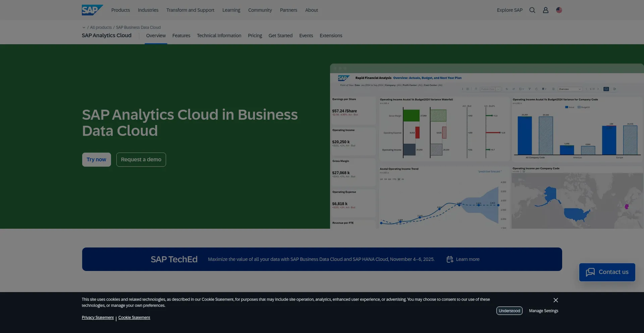This screenshot has height=333, width=644.
Task: Click the Contact us button label
Action: point(613,272)
